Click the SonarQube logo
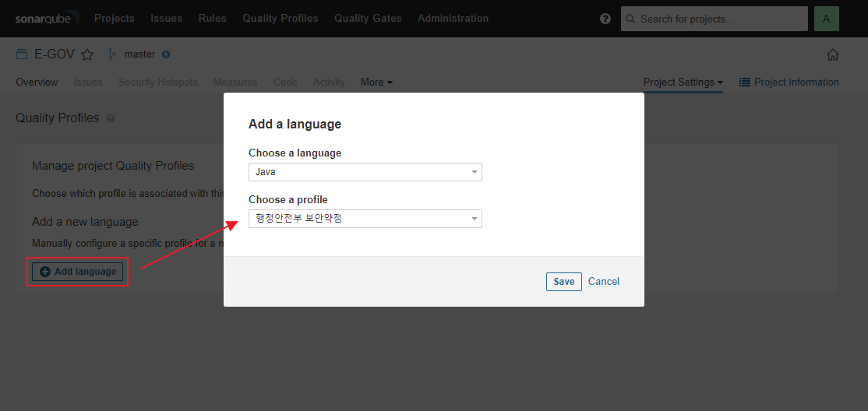The height and width of the screenshot is (411, 868). pyautogui.click(x=48, y=18)
